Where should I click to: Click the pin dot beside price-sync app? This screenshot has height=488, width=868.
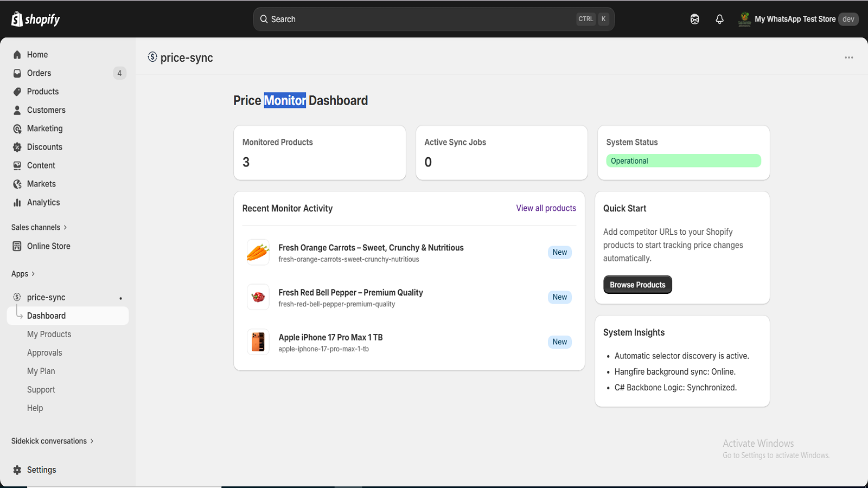pos(120,298)
